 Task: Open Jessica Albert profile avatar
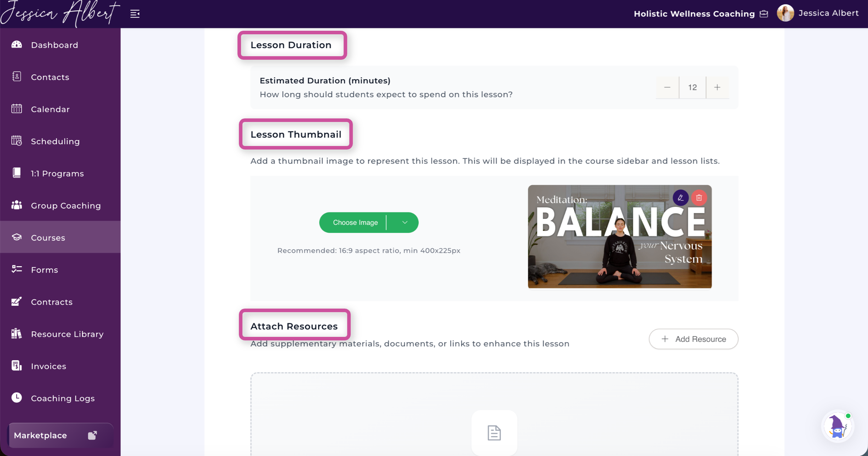[785, 13]
